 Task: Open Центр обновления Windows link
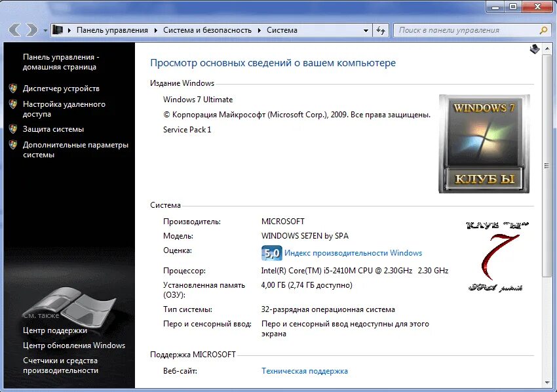pyautogui.click(x=74, y=345)
